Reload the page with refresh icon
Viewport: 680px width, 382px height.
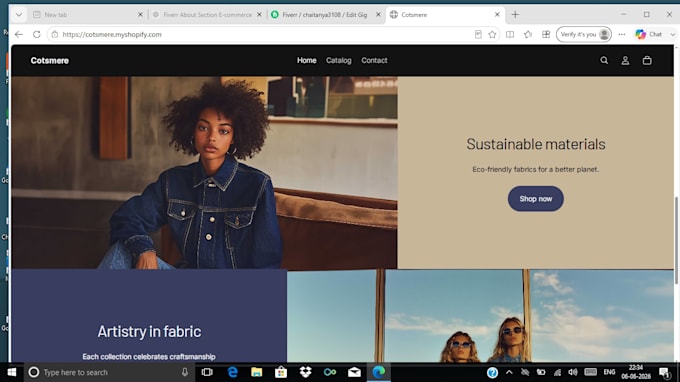pos(36,34)
